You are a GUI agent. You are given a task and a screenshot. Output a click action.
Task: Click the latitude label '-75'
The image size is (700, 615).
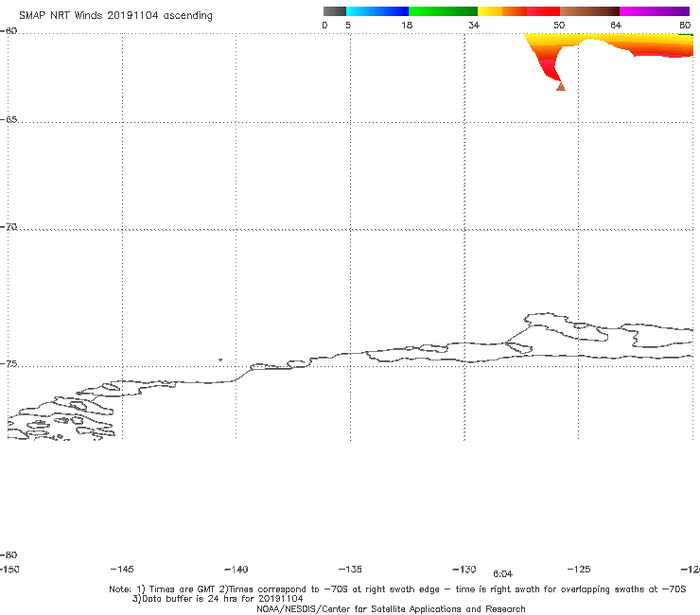tap(9, 364)
